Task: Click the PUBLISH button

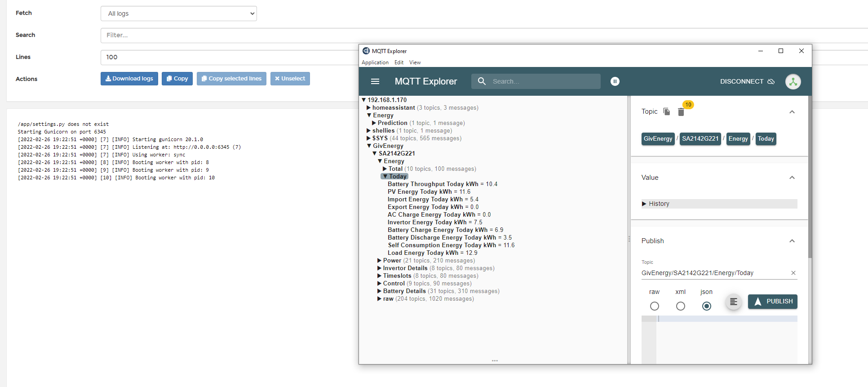Action: click(x=773, y=302)
